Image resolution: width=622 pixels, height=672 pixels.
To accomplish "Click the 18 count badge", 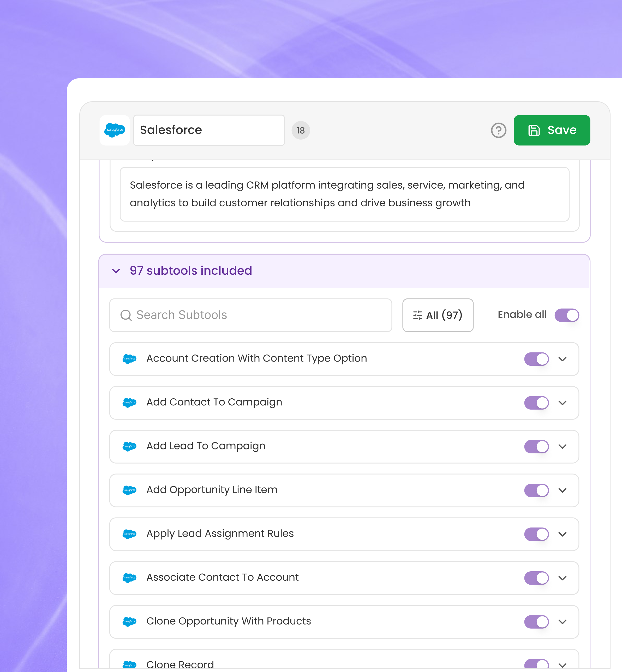I will pos(301,130).
